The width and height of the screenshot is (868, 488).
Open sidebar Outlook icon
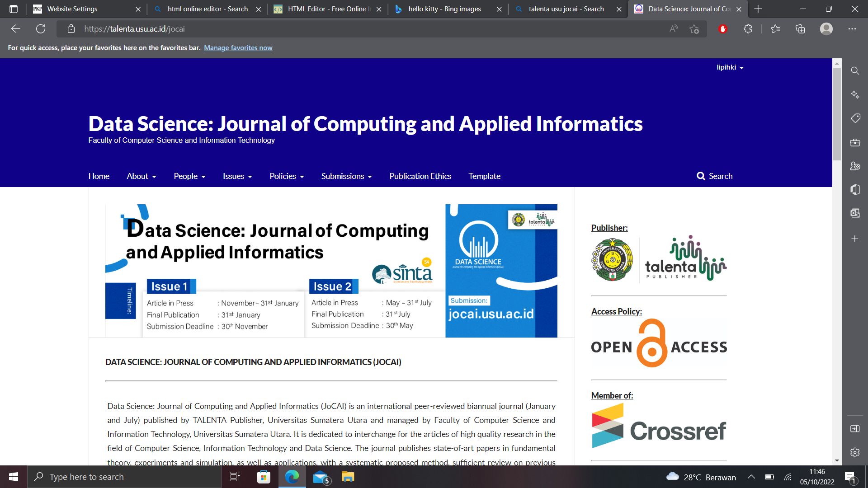[855, 213]
